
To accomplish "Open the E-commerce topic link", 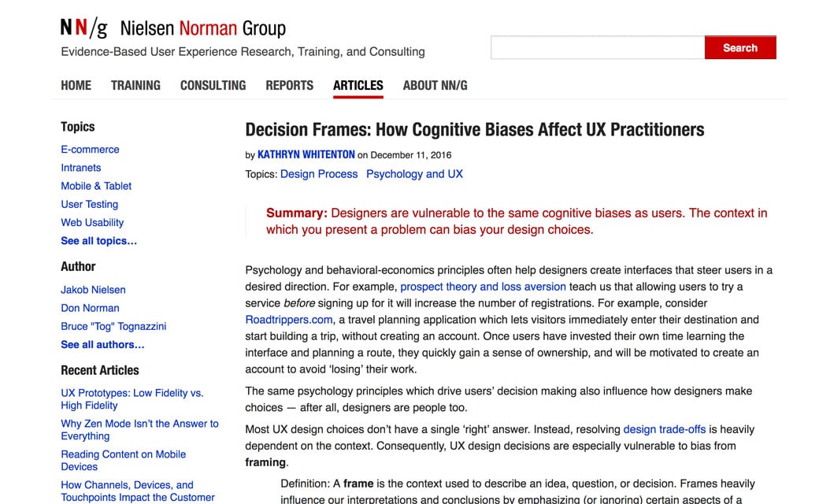I will (x=91, y=150).
